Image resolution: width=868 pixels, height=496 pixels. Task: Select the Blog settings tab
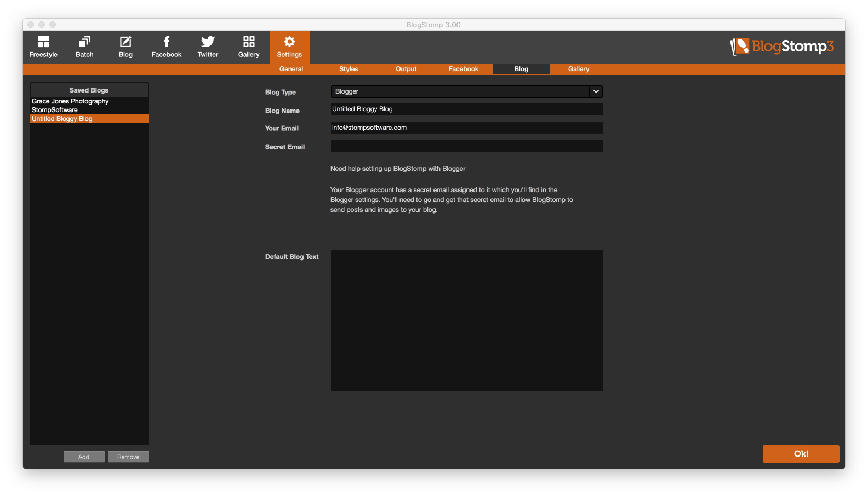tap(521, 69)
